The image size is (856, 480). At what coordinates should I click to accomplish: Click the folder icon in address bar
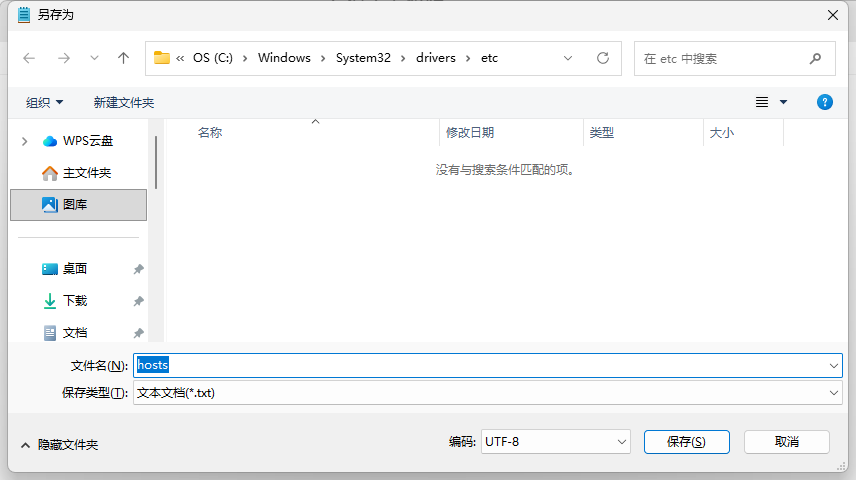(162, 58)
